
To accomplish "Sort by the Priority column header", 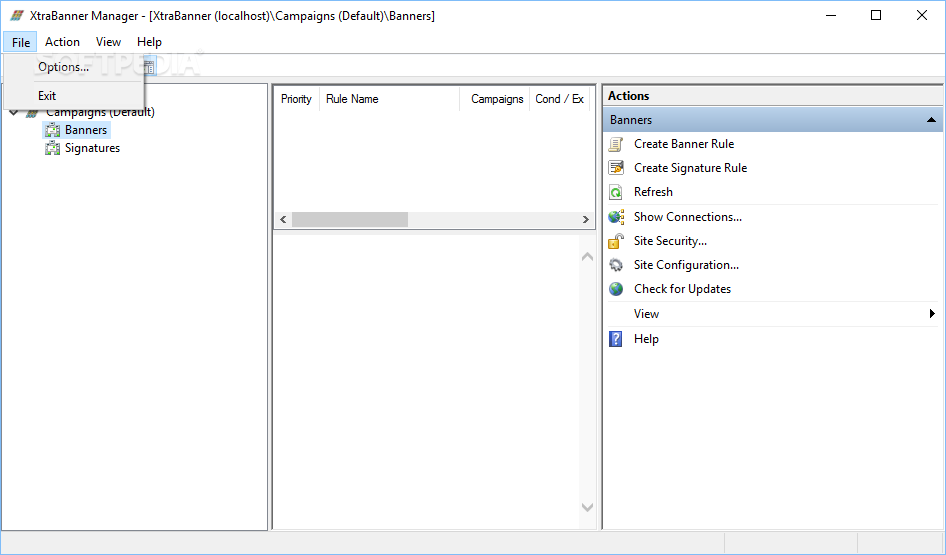I will [x=296, y=99].
